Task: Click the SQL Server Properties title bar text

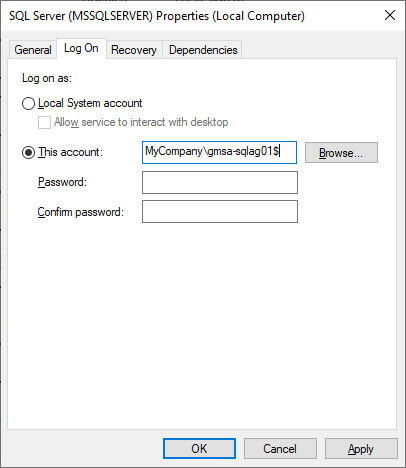Action: tap(157, 16)
